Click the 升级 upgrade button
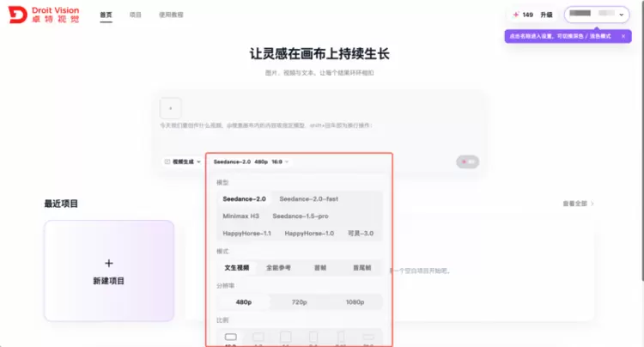 (546, 15)
